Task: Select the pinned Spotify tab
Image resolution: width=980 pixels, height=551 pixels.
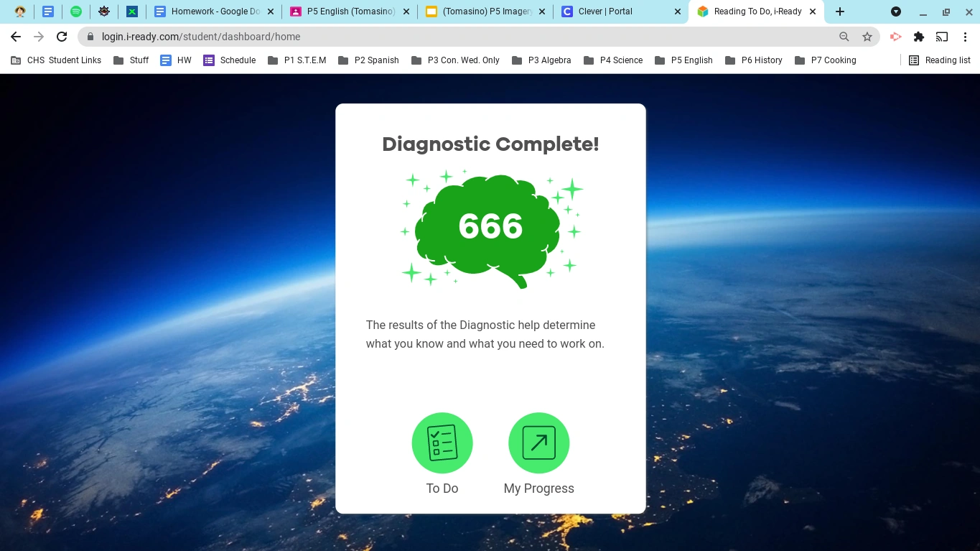Action: point(76,11)
